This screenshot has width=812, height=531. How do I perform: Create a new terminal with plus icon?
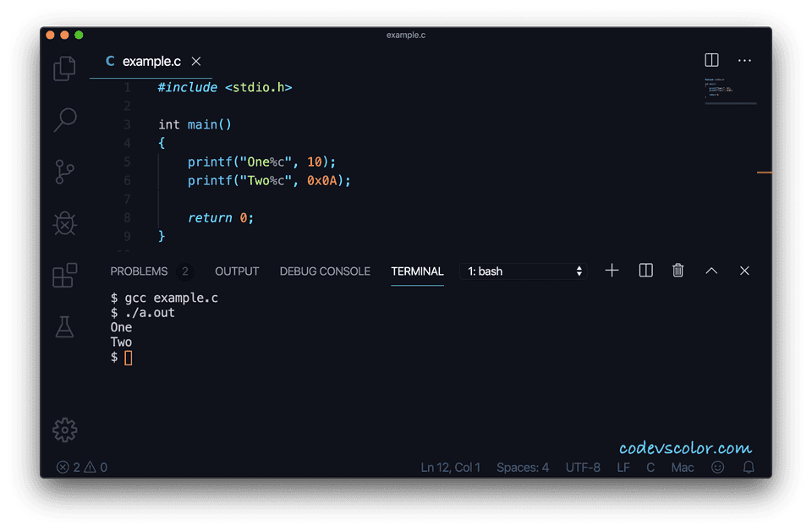(x=612, y=271)
